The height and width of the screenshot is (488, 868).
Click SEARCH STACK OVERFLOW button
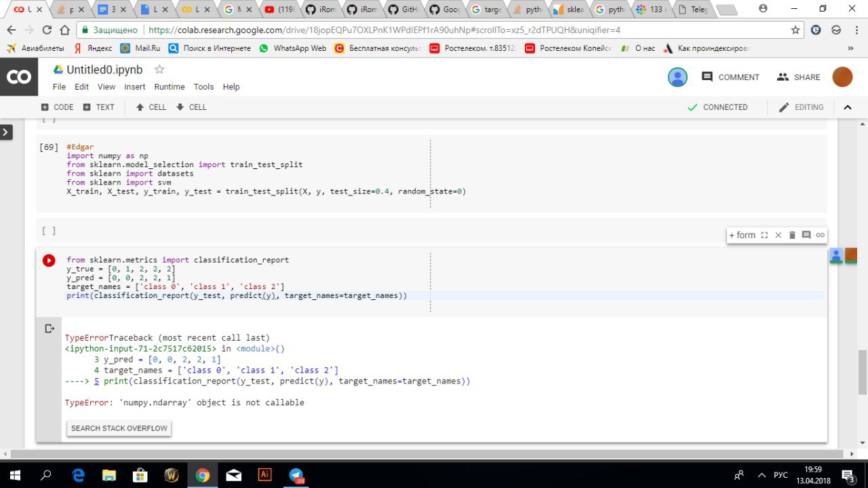click(119, 428)
